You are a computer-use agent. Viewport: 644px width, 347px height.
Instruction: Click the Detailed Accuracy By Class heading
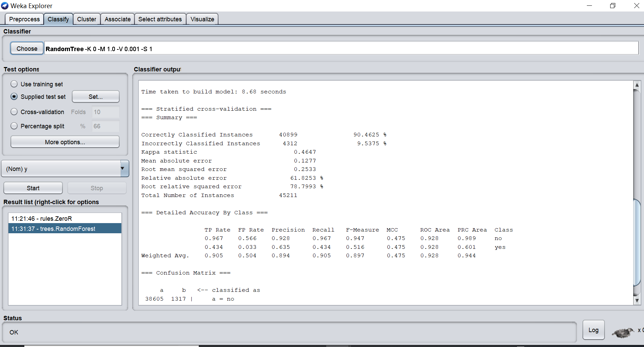pyautogui.click(x=205, y=213)
